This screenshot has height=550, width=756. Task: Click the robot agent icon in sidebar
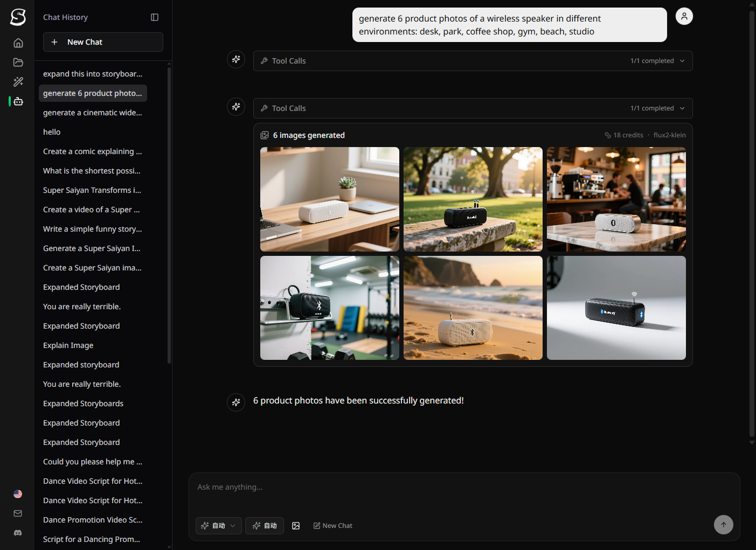pos(18,101)
